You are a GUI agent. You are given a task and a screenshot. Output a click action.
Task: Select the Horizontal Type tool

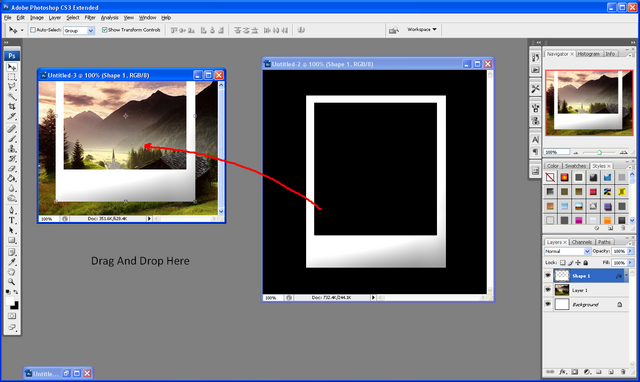point(12,220)
